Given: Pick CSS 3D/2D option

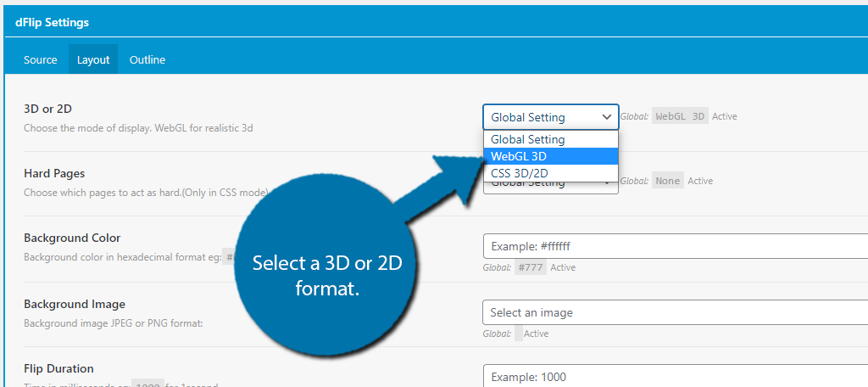Looking at the screenshot, I should 551,172.
